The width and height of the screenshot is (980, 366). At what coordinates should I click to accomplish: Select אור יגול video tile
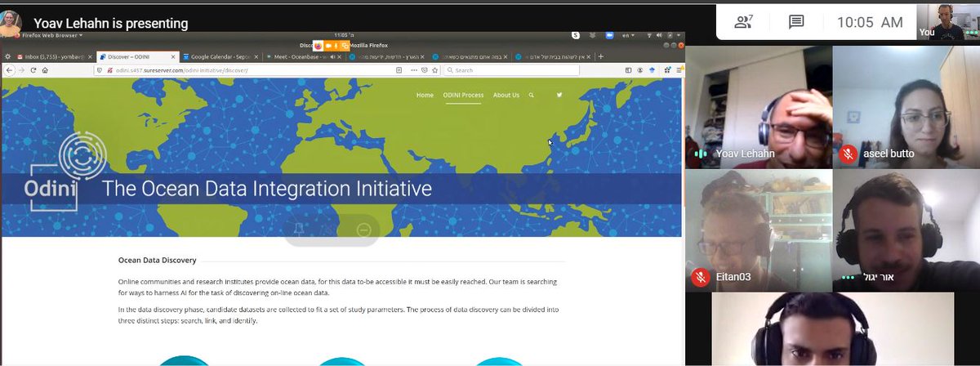pos(906,230)
